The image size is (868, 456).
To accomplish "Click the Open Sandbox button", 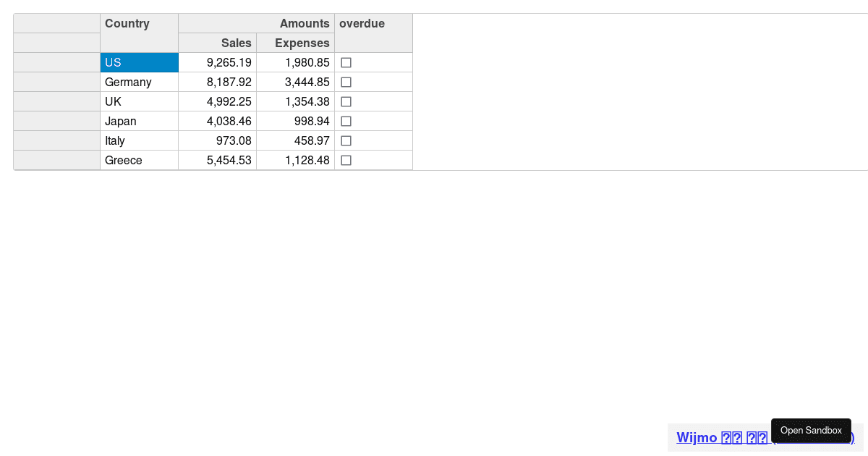I will [x=811, y=430].
